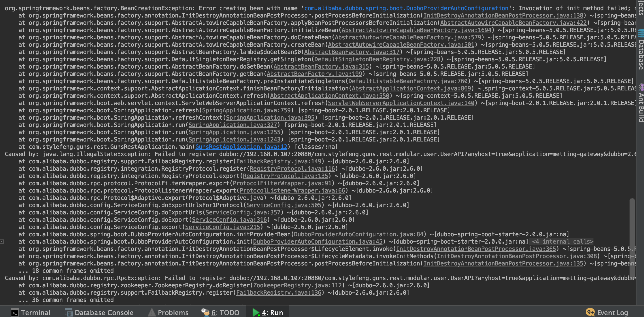Click the Problems warning icon
This screenshot has height=317, width=644.
(x=151, y=312)
